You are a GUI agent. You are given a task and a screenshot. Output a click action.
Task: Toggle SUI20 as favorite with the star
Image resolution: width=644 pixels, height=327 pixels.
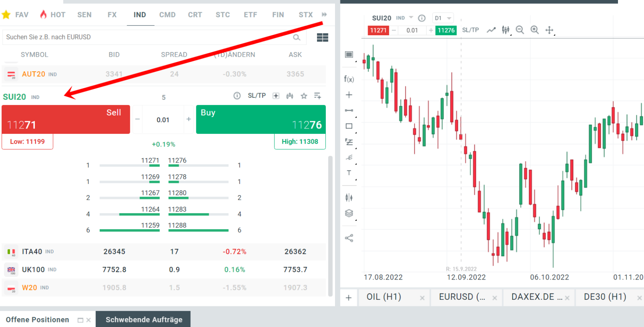pyautogui.click(x=304, y=95)
